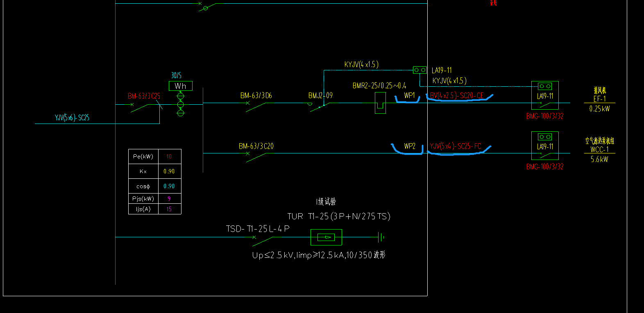Select the BMJ2-09 contactor switch symbol
The height and width of the screenshot is (313, 644).
pos(319,107)
